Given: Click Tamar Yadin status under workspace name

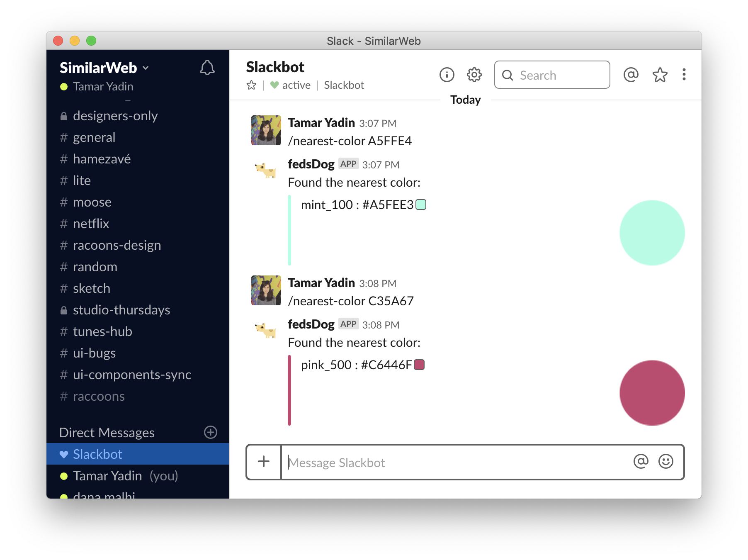Looking at the screenshot, I should 97,87.
